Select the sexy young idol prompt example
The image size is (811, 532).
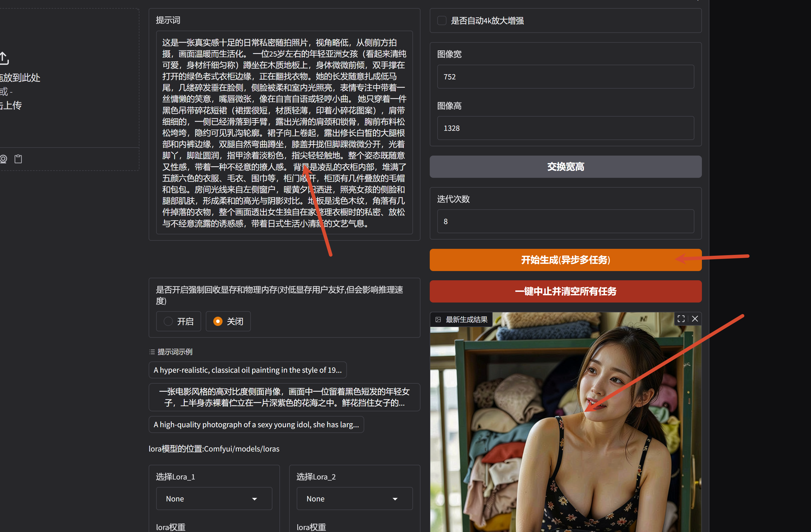coord(256,424)
